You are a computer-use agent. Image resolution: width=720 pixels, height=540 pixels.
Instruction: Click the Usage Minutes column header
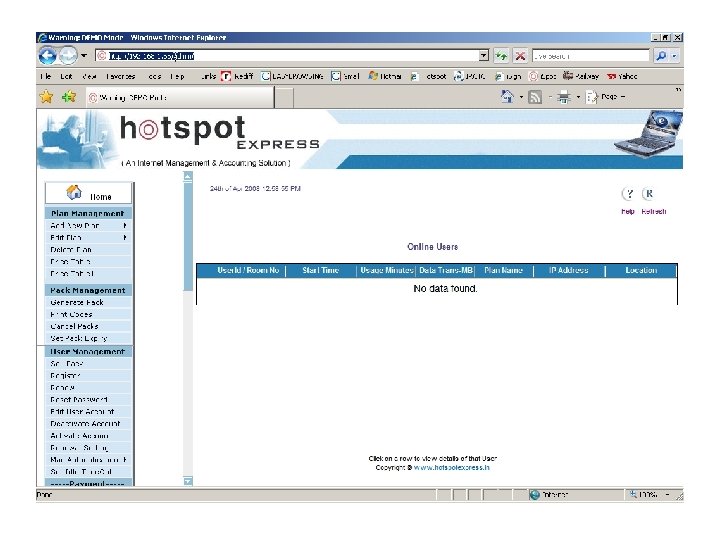[387, 270]
